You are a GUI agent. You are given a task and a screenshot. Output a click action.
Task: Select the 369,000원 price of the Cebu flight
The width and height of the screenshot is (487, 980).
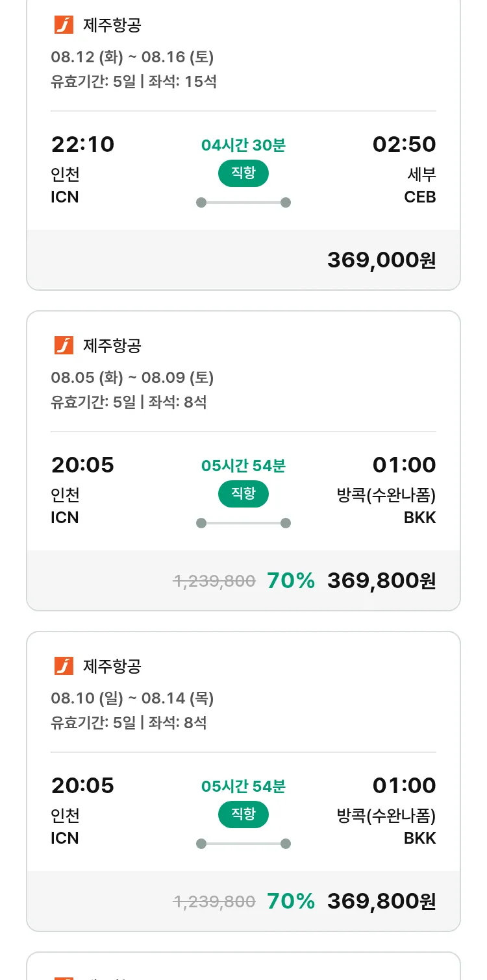[x=381, y=260]
